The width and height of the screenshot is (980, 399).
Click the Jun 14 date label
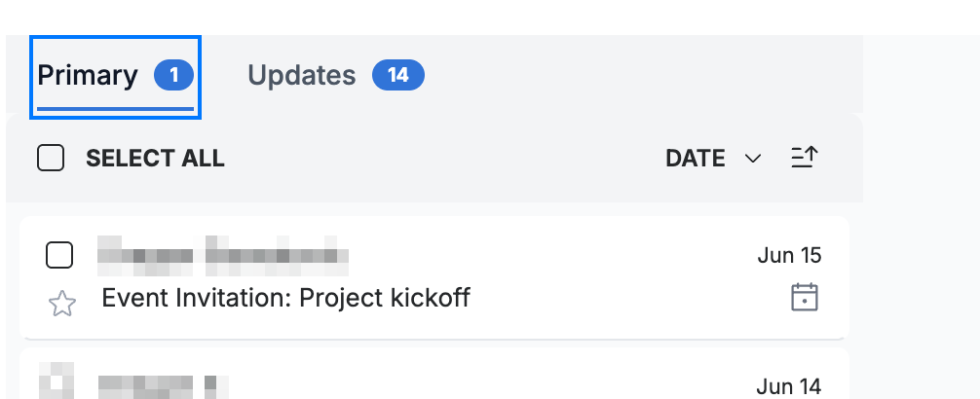point(789,387)
